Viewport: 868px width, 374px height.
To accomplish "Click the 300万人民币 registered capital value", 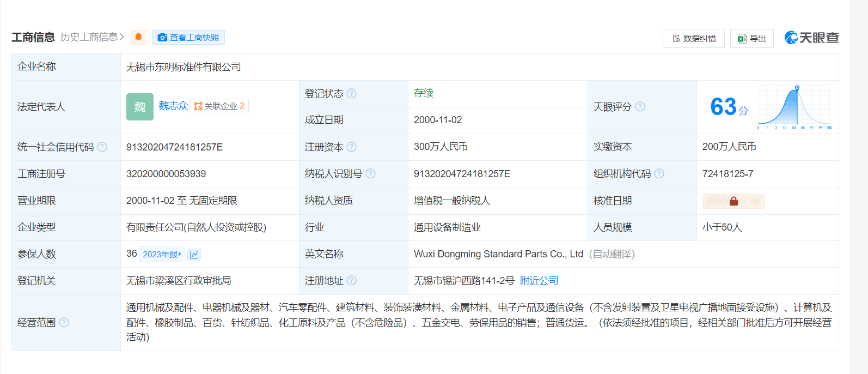I will tap(441, 147).
